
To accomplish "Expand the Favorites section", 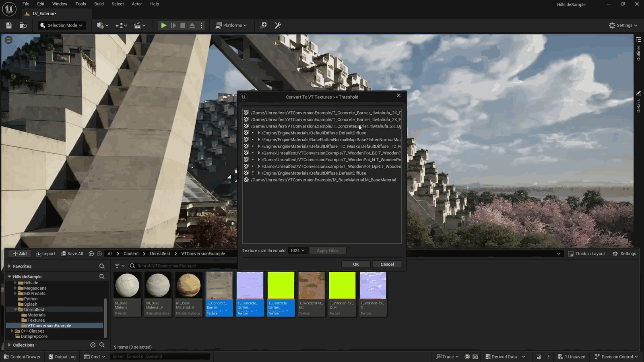I will coord(9,266).
